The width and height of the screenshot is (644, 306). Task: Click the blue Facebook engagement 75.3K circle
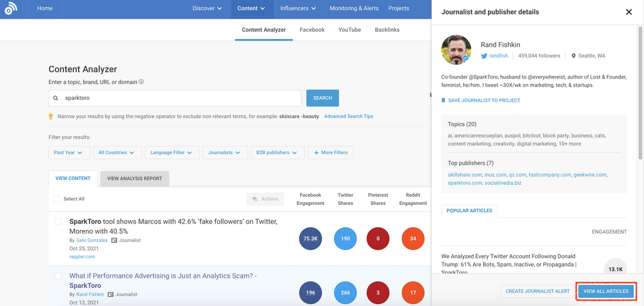coord(311,239)
